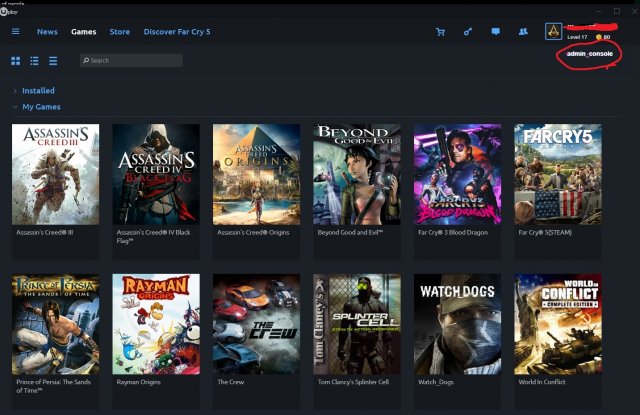Click the Ubisoft coin balance icon
640x415 pixels.
pos(597,37)
